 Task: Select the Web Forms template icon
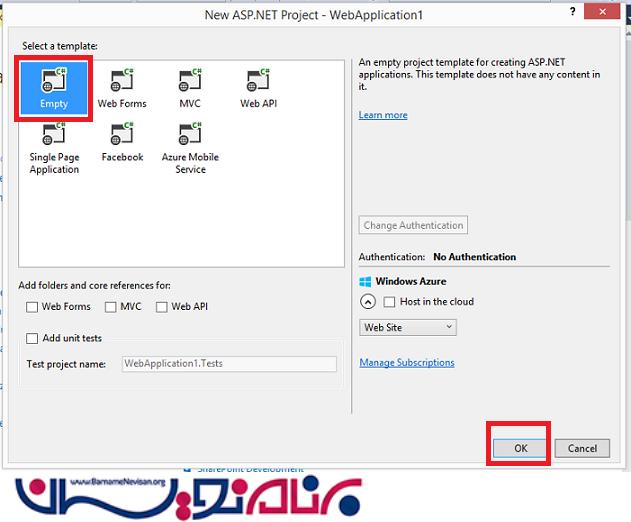tap(122, 80)
